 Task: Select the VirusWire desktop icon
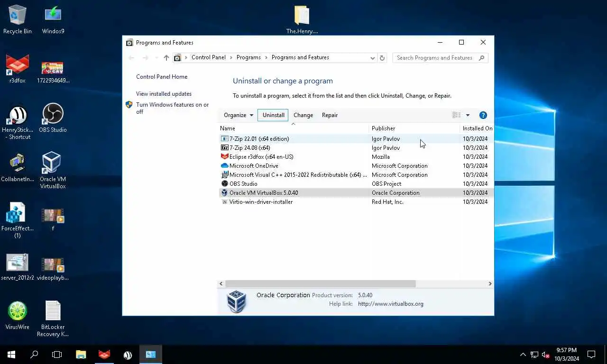tap(18, 315)
